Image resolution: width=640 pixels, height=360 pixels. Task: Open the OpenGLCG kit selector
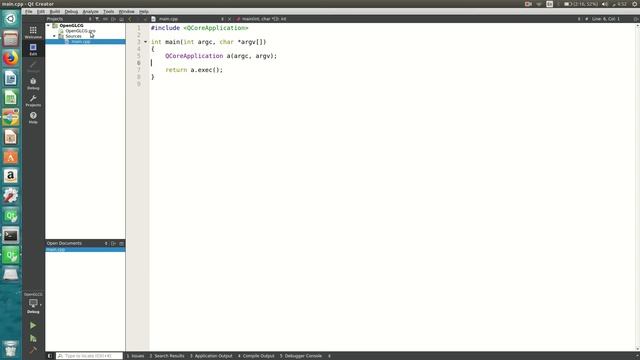(33, 304)
